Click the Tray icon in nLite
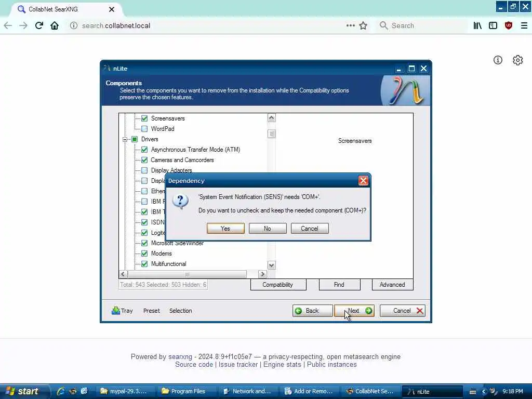 pyautogui.click(x=122, y=311)
